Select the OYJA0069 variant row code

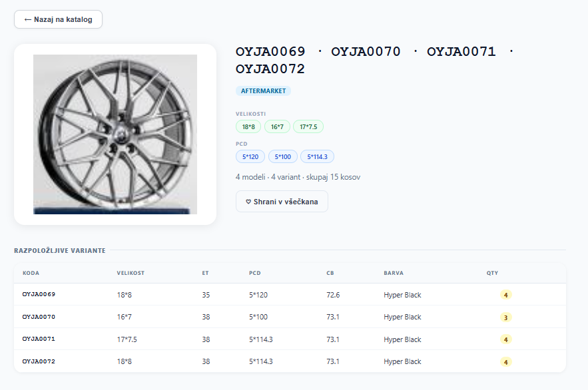coord(39,294)
